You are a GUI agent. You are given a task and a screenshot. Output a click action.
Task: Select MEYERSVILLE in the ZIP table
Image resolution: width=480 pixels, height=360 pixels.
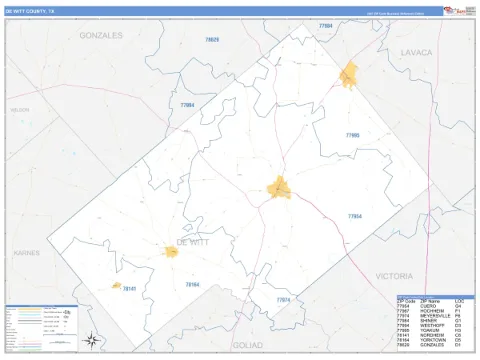click(435, 316)
